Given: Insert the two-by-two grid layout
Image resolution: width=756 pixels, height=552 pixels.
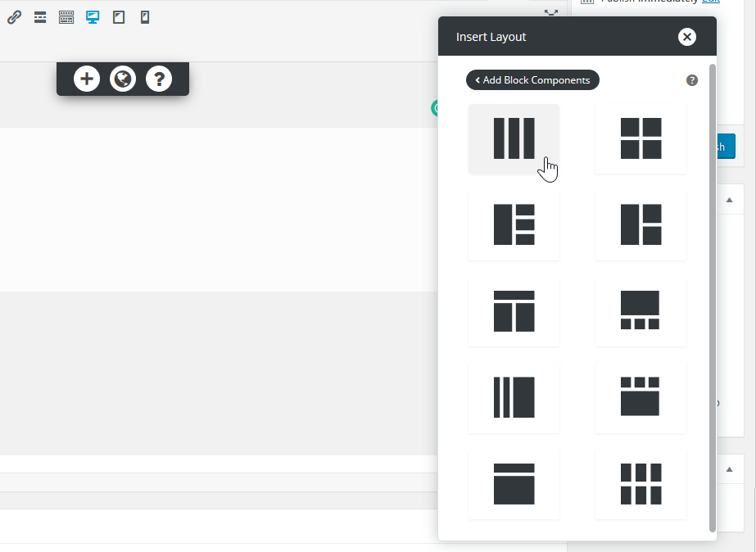Looking at the screenshot, I should [641, 138].
